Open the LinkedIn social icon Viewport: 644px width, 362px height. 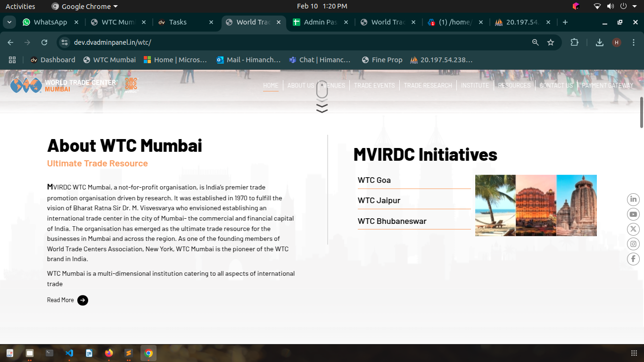[633, 199]
